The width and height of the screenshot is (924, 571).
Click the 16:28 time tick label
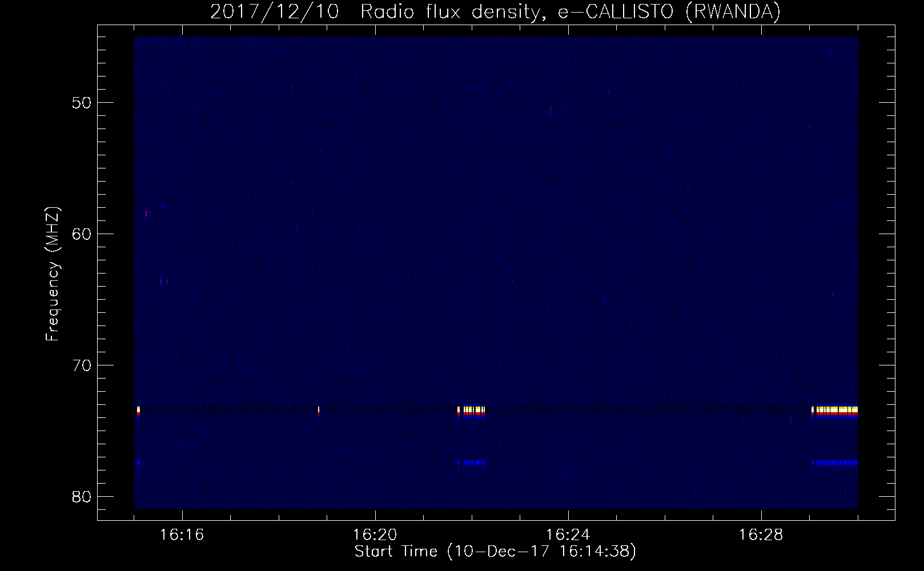[761, 535]
